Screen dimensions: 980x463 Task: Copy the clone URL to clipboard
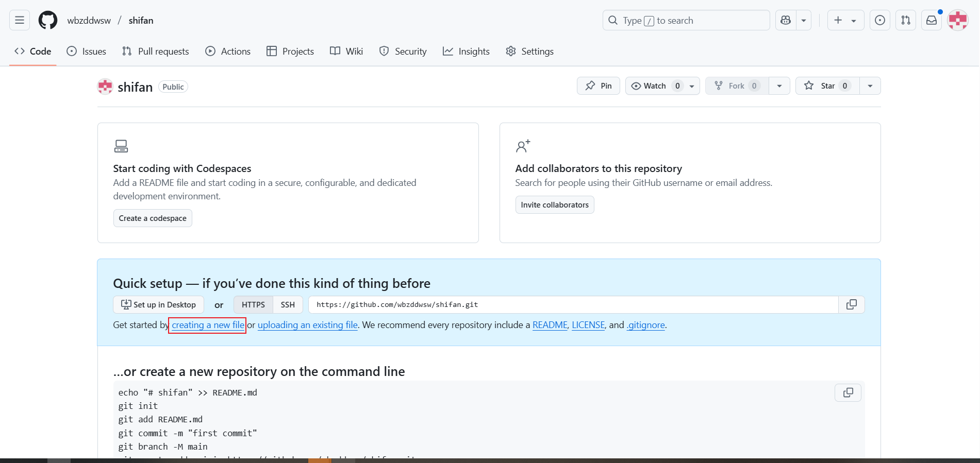(x=852, y=304)
